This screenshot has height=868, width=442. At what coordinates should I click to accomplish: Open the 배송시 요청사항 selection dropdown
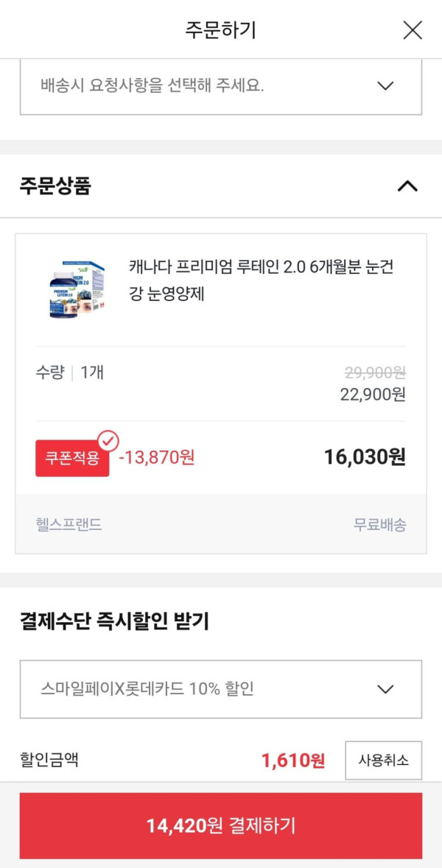(x=220, y=85)
